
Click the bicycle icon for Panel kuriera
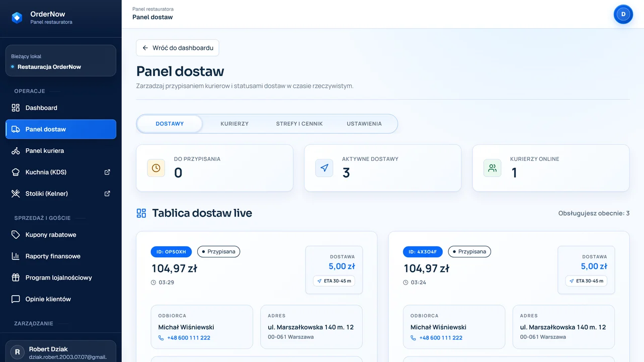16,151
